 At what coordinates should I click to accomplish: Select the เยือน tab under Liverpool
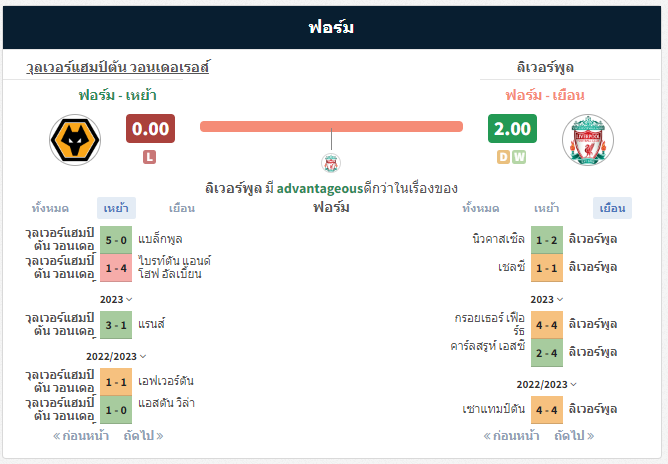(x=612, y=208)
